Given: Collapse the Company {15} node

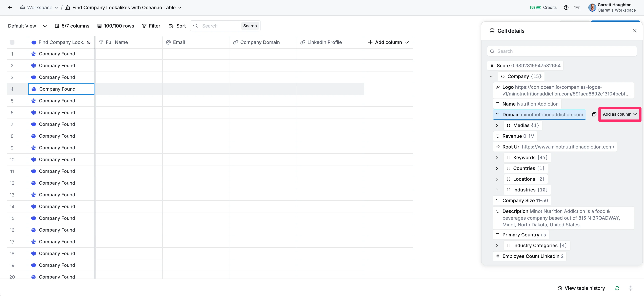Looking at the screenshot, I should point(491,76).
